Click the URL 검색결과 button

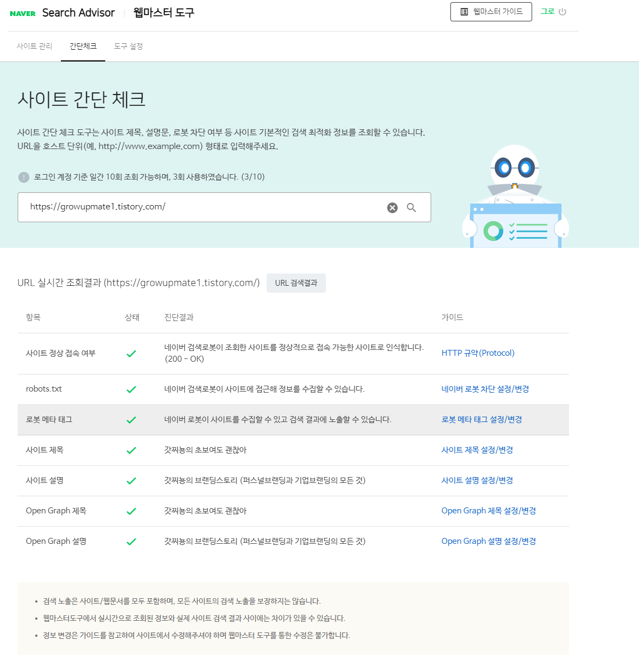point(296,283)
